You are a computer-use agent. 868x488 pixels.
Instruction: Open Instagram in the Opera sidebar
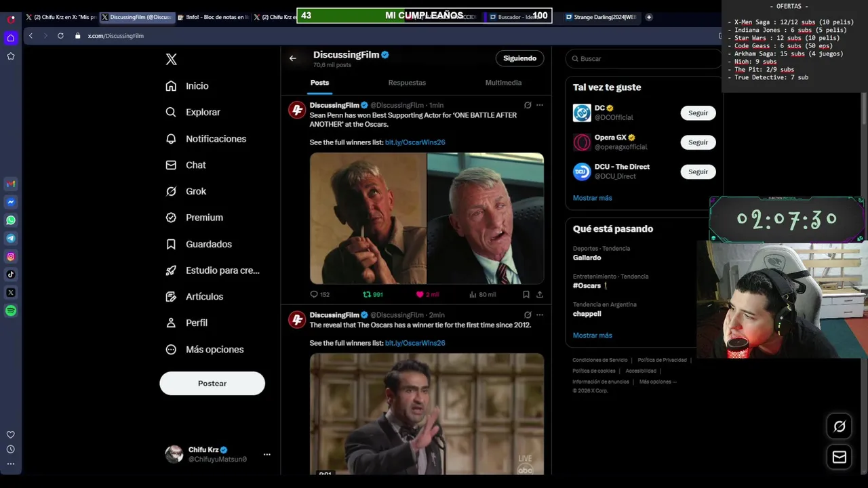(11, 256)
